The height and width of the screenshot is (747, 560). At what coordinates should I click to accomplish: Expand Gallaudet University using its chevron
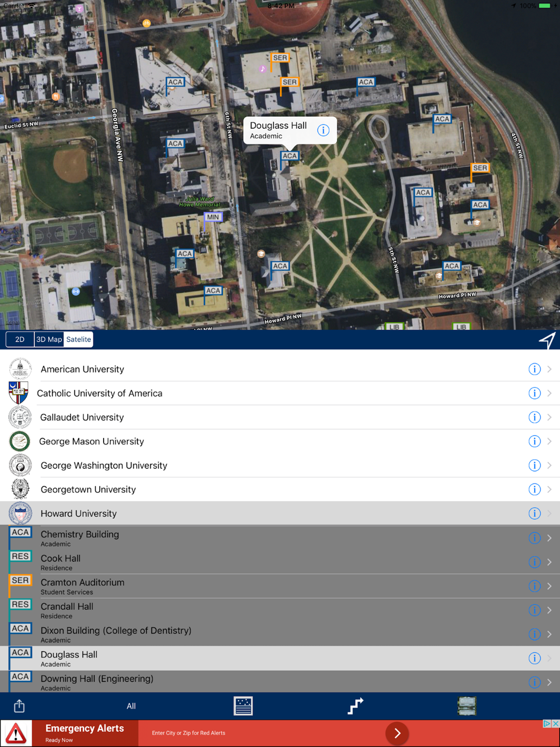[549, 417]
